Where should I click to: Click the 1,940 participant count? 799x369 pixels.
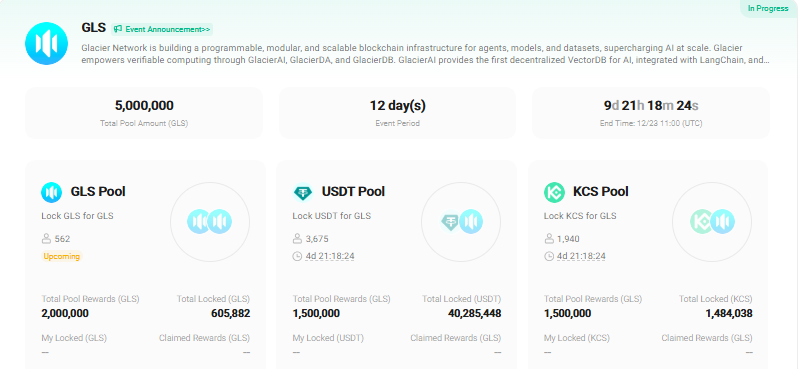(x=568, y=239)
